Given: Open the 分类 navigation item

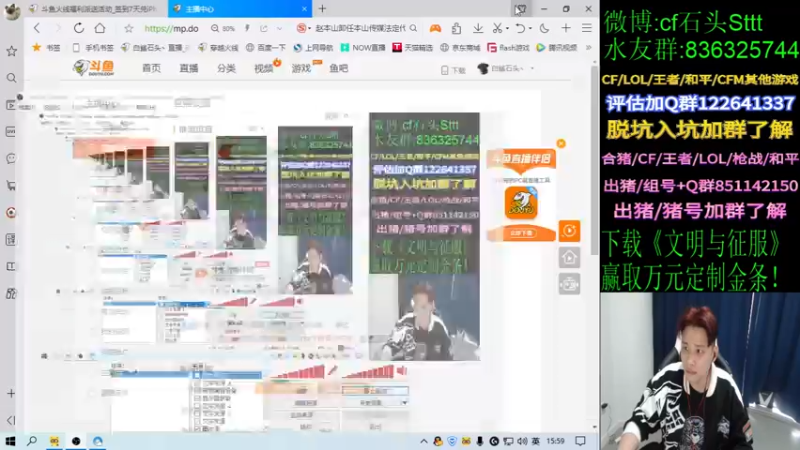Looking at the screenshot, I should pos(226,68).
